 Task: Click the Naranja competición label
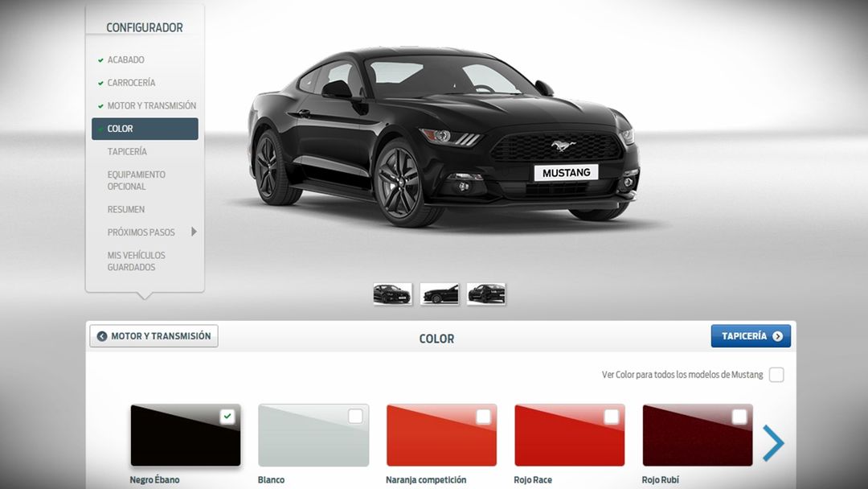426,480
